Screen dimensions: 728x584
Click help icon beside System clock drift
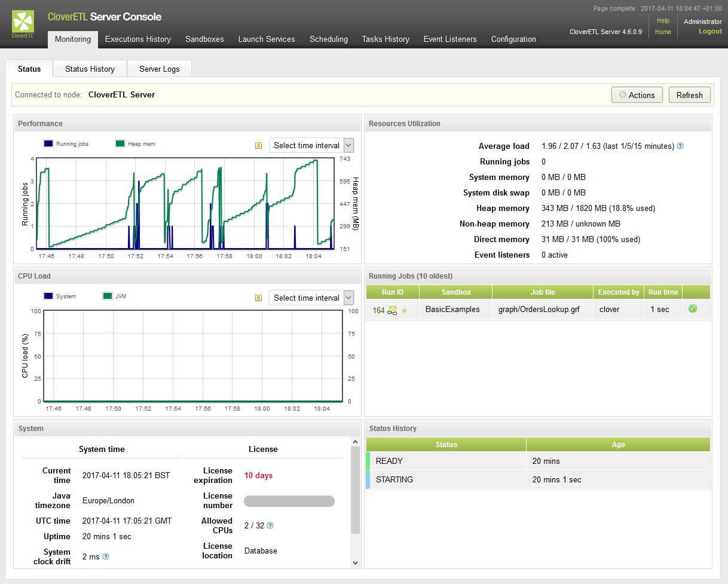[x=106, y=557]
